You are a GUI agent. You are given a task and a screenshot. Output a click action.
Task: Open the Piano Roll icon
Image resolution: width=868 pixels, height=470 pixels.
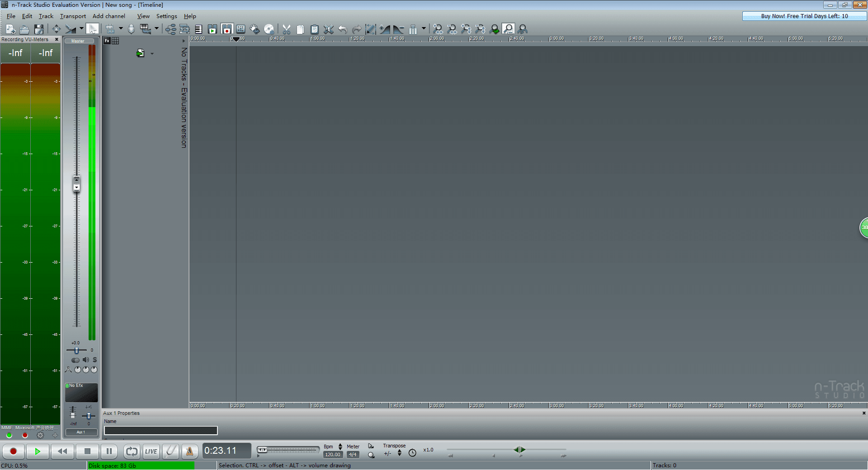(x=198, y=29)
